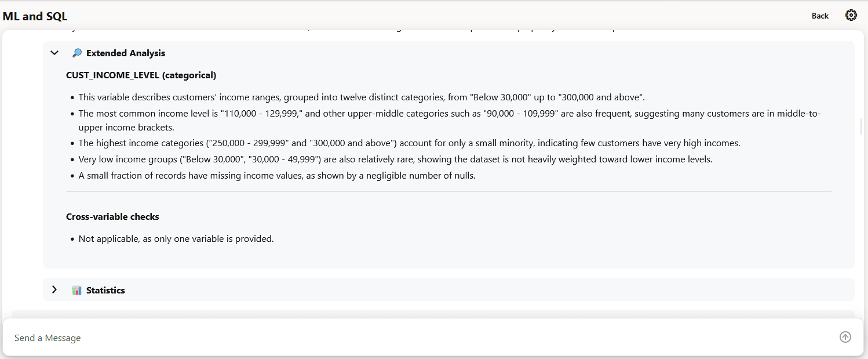868x359 pixels.
Task: Click the magnifier icon beside Extended Analysis
Action: (77, 53)
